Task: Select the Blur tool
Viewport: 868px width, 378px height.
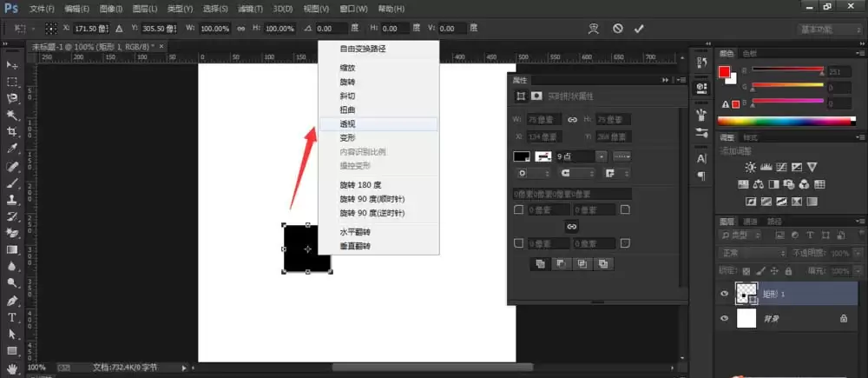Action: tap(11, 267)
